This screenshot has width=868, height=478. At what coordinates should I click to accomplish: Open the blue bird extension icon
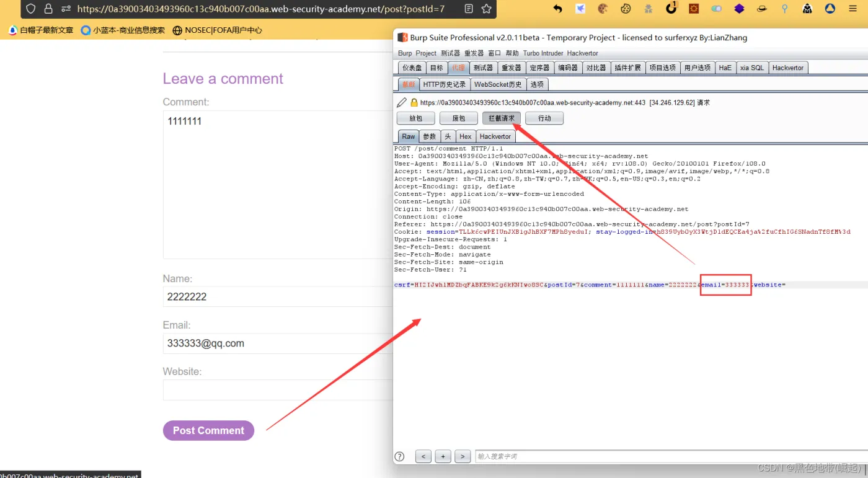580,9
